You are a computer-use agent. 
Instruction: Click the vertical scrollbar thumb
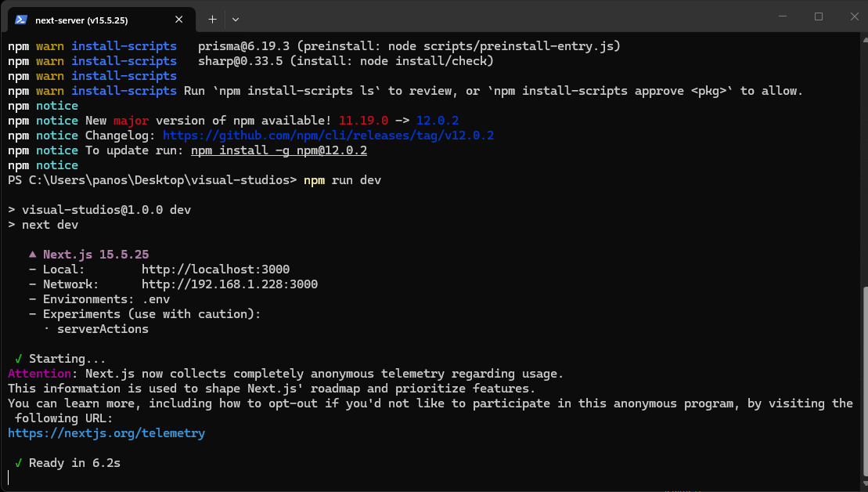coord(865,382)
